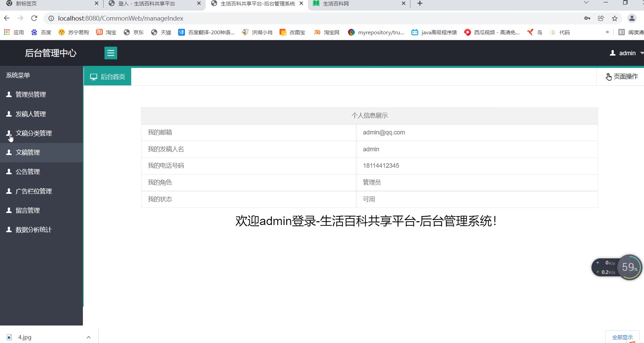Switch to the 登入 - 生活百科共享平台 tab
Viewport: 644px width, 343px height.
153,4
